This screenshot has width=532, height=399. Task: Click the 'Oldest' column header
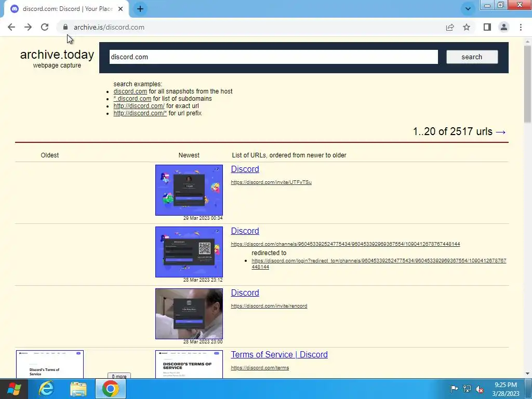click(x=49, y=155)
